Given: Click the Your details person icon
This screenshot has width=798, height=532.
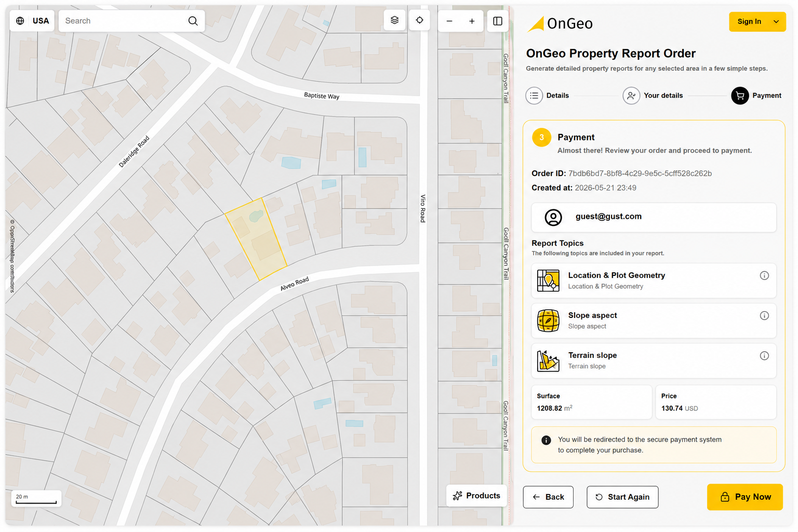Looking at the screenshot, I should (x=631, y=96).
